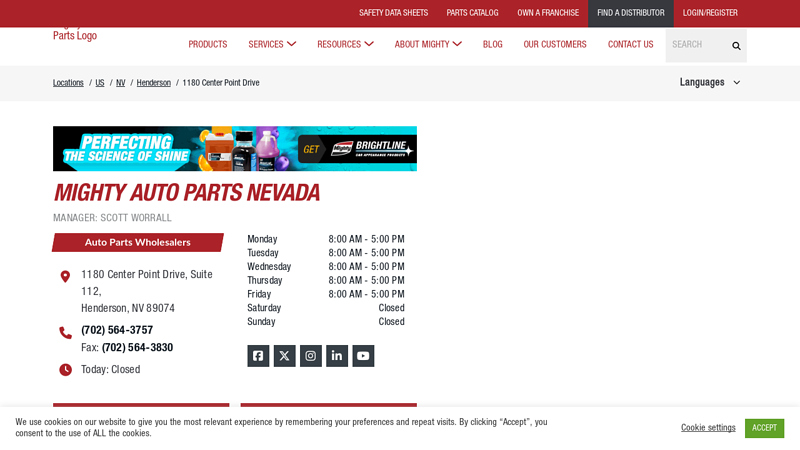Open the Languages dropdown
This screenshot has width=800, height=450.
click(x=710, y=82)
